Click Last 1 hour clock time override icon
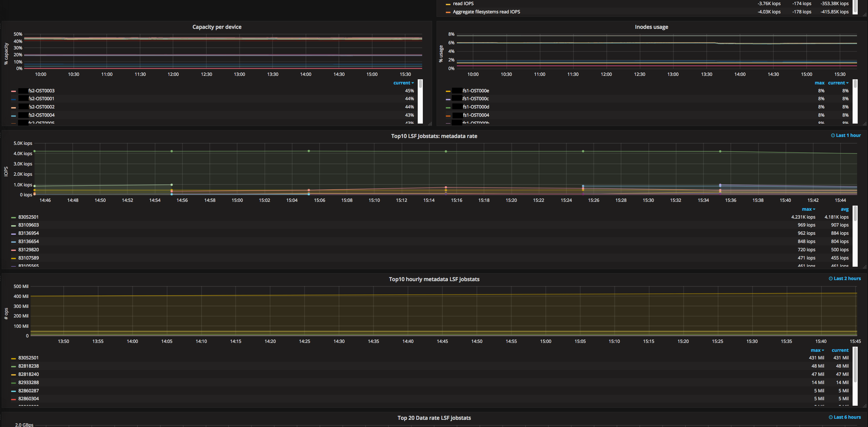This screenshot has width=868, height=427. click(833, 136)
